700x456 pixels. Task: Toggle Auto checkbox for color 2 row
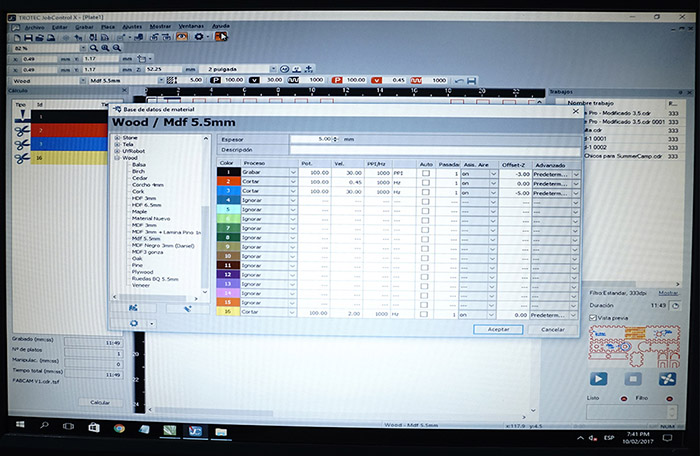point(426,183)
